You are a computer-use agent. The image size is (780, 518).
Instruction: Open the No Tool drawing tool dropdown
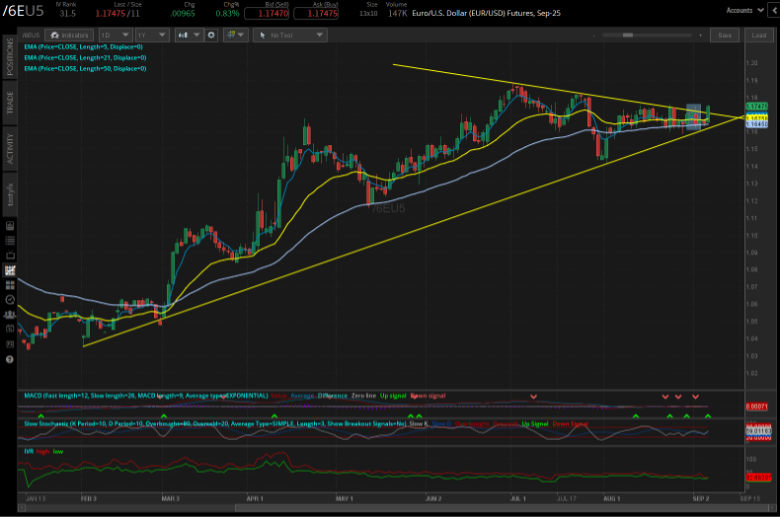(290, 35)
